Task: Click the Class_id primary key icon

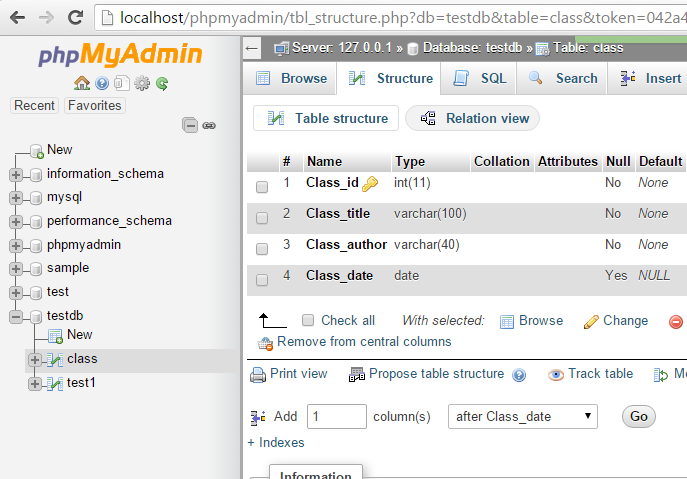Action: tap(370, 184)
